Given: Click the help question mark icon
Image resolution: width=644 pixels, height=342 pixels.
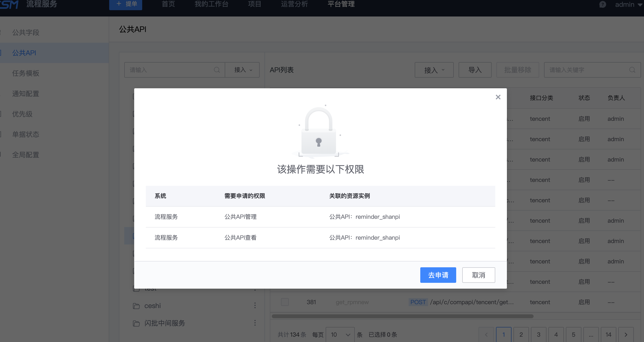Looking at the screenshot, I should click(x=603, y=5).
